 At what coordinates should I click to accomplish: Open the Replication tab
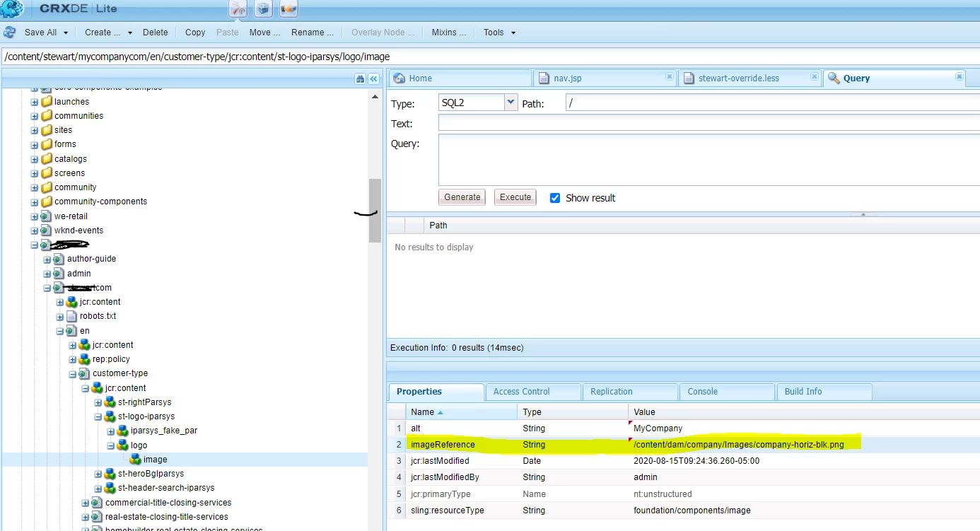click(x=630, y=392)
